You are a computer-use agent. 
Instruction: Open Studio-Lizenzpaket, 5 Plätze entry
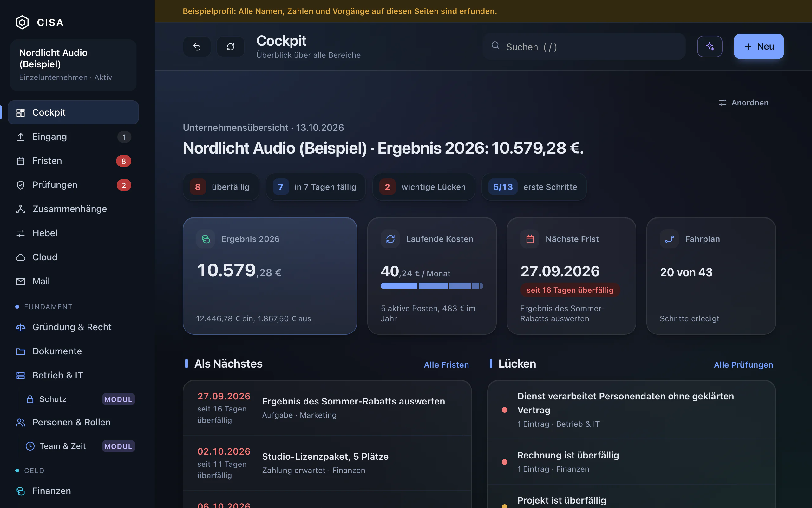point(327,463)
